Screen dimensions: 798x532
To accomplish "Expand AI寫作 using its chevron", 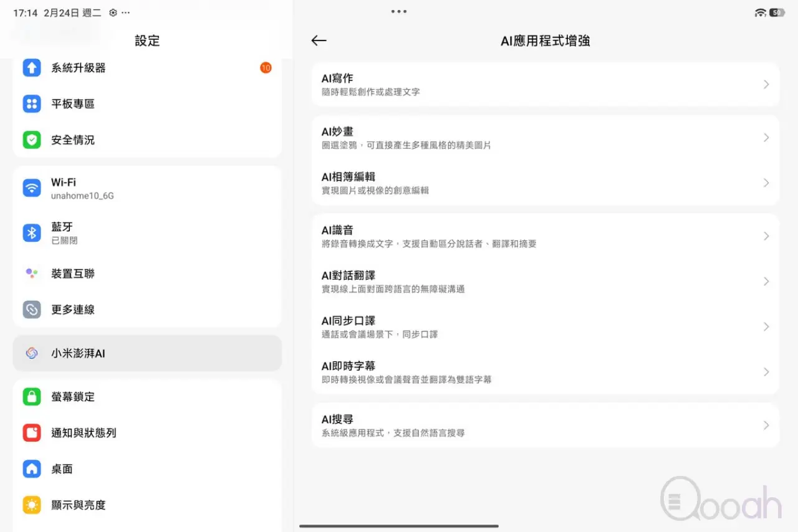I will (x=766, y=85).
